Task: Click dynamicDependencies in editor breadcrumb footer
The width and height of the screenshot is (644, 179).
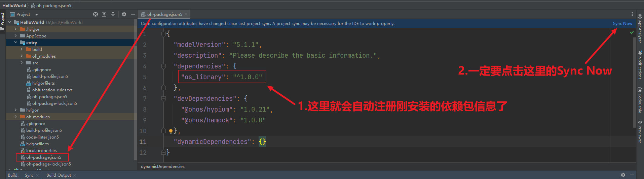Action: click(x=163, y=167)
